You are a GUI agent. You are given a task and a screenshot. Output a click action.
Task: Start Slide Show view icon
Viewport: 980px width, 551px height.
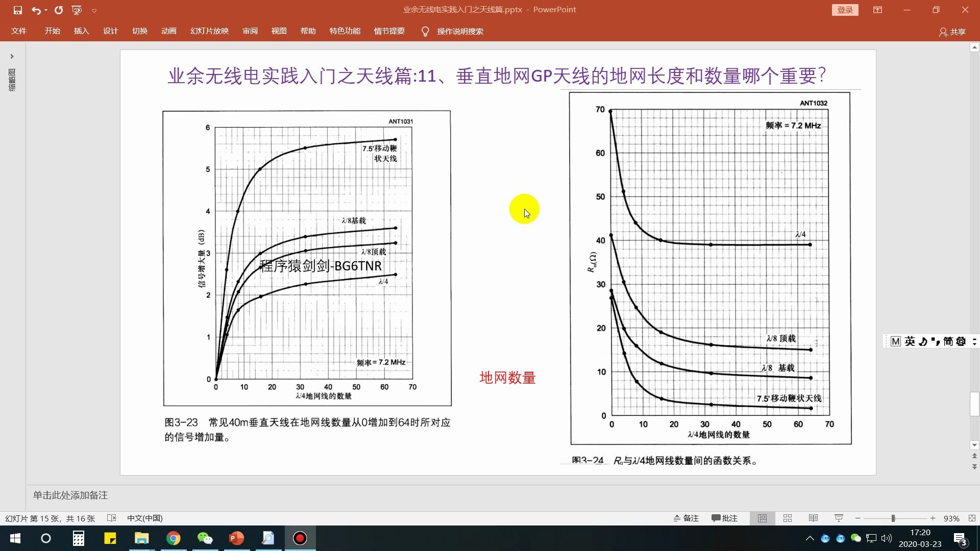[839, 518]
